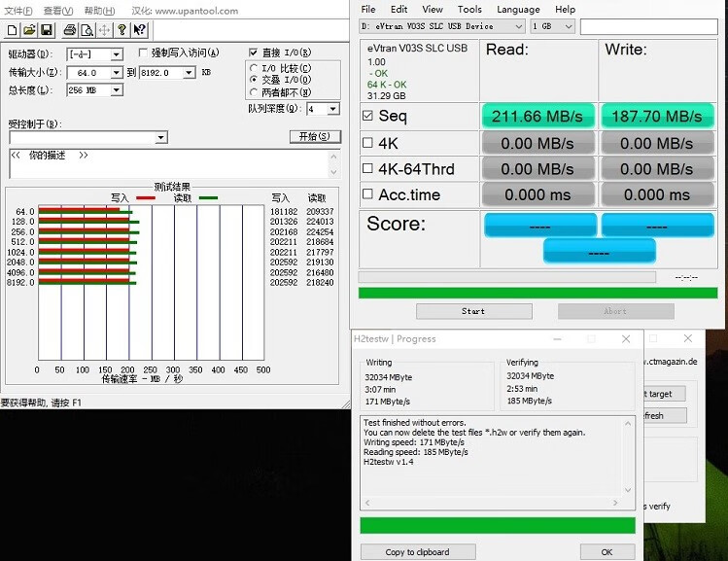
Task: Click the grayed move arrows toolbar icon
Action: coord(104,30)
